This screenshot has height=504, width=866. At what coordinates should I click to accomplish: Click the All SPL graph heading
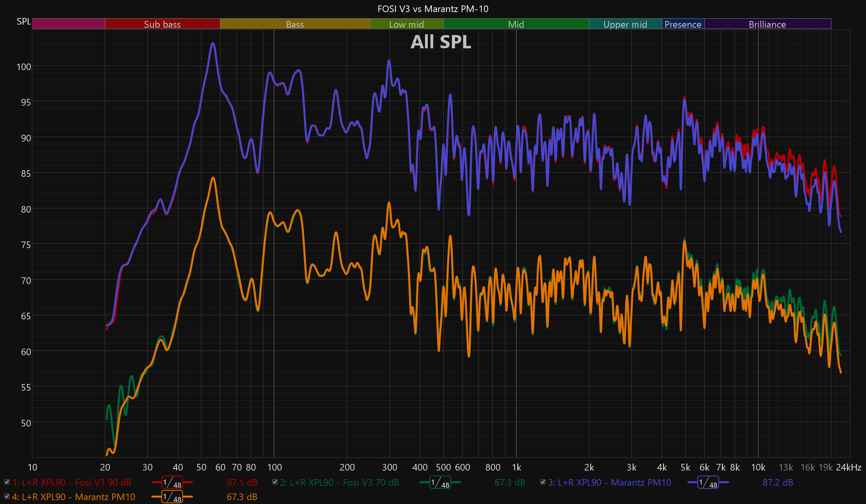441,42
